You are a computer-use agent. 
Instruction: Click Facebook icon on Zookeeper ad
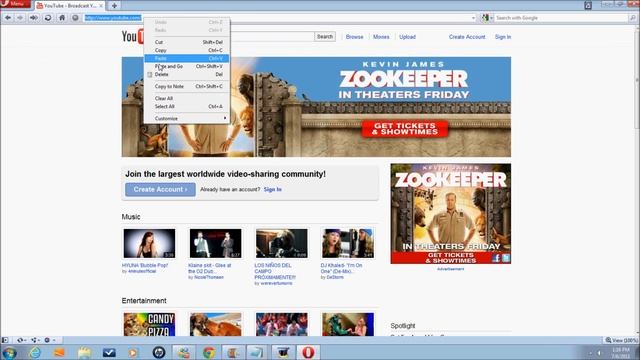point(496,258)
